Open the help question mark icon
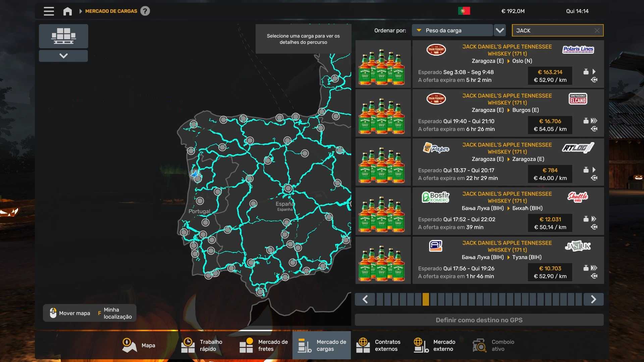Image resolution: width=644 pixels, height=362 pixels. (145, 11)
